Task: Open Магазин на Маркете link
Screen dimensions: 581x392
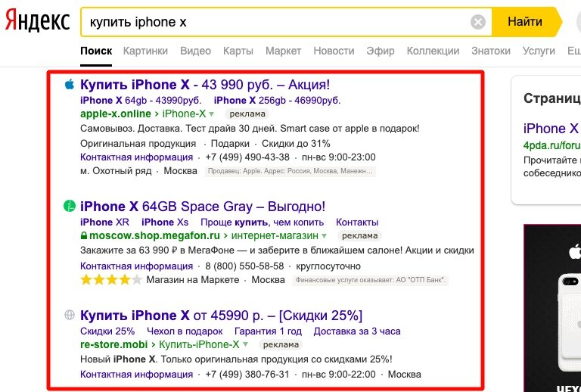Action: pos(193,280)
